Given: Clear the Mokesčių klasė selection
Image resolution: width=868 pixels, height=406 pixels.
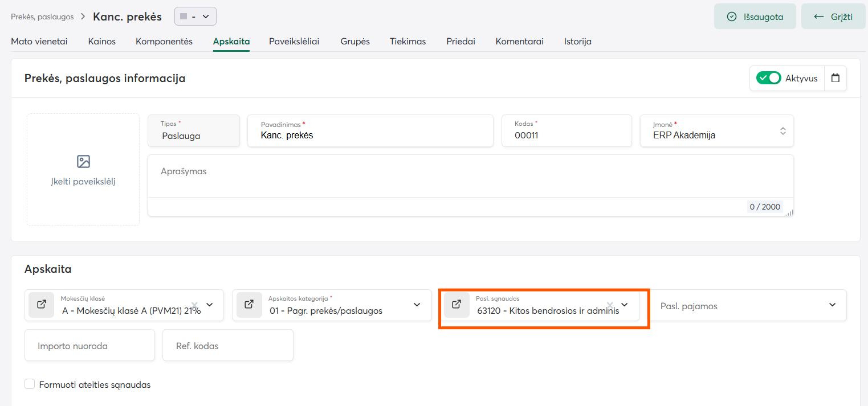Looking at the screenshot, I should point(194,305).
